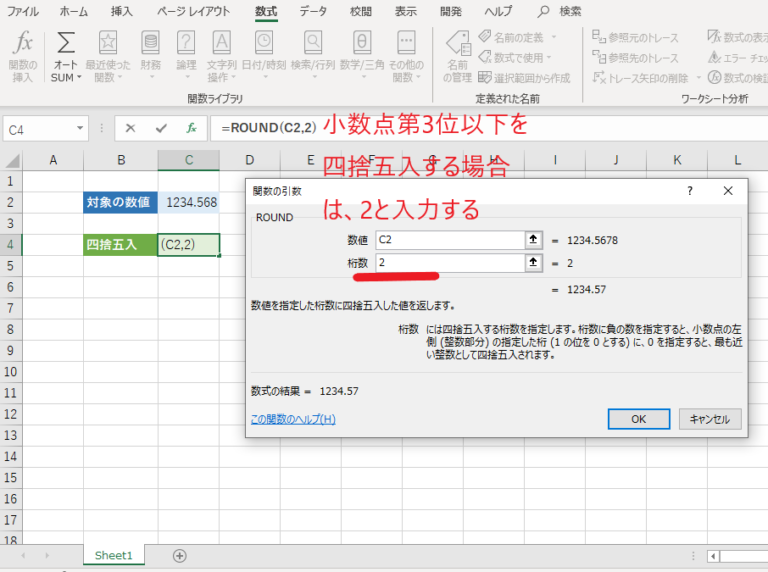
Task: Select column C header
Action: [x=189, y=160]
